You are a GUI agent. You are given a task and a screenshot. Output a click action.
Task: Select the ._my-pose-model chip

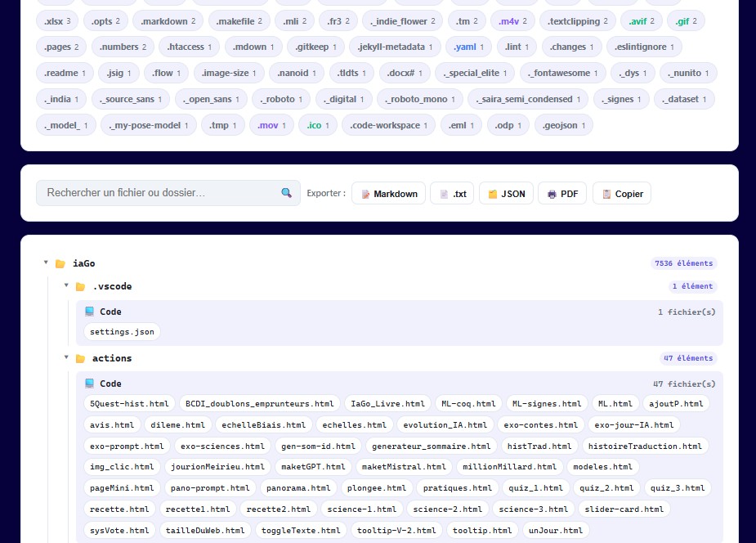(x=149, y=125)
